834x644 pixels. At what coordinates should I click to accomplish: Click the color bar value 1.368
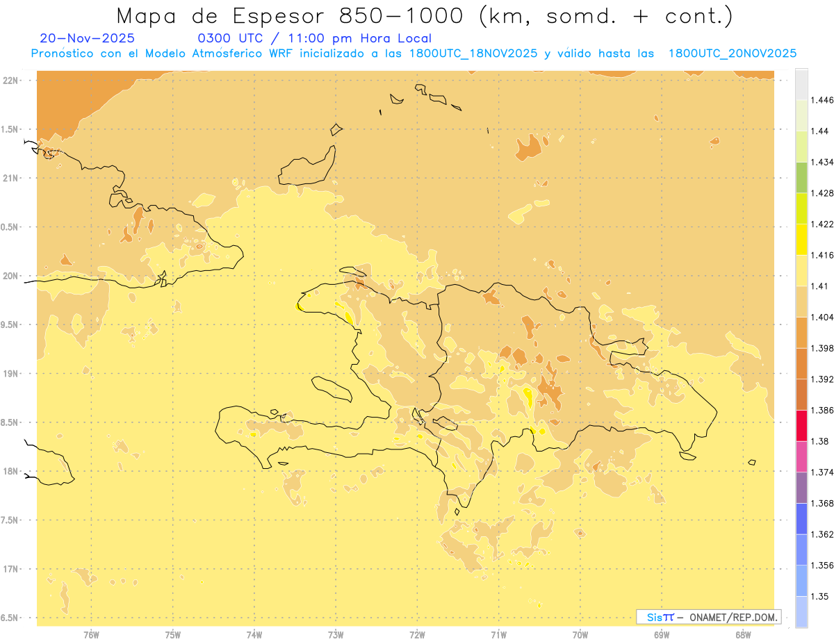tap(824, 503)
